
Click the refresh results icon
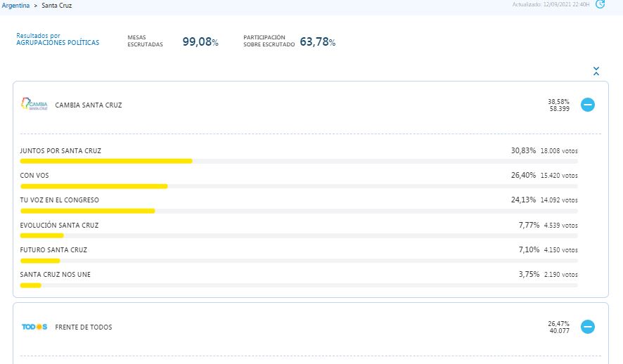tap(600, 4)
